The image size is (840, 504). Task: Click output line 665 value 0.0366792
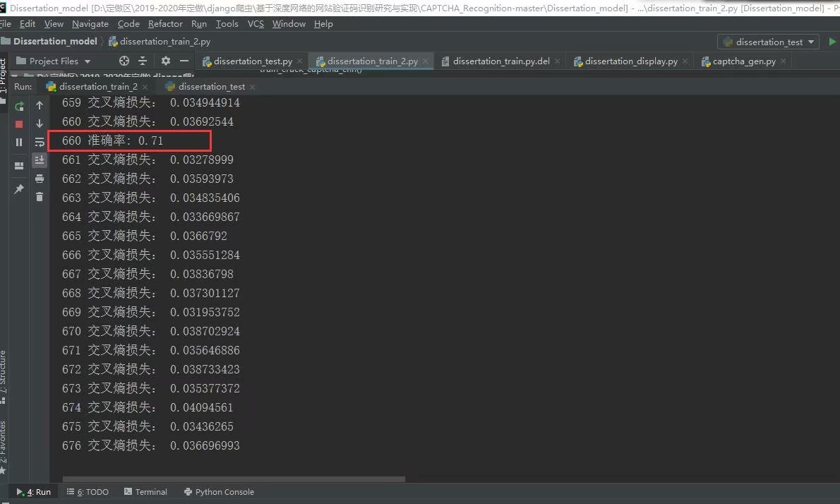pyautogui.click(x=198, y=236)
